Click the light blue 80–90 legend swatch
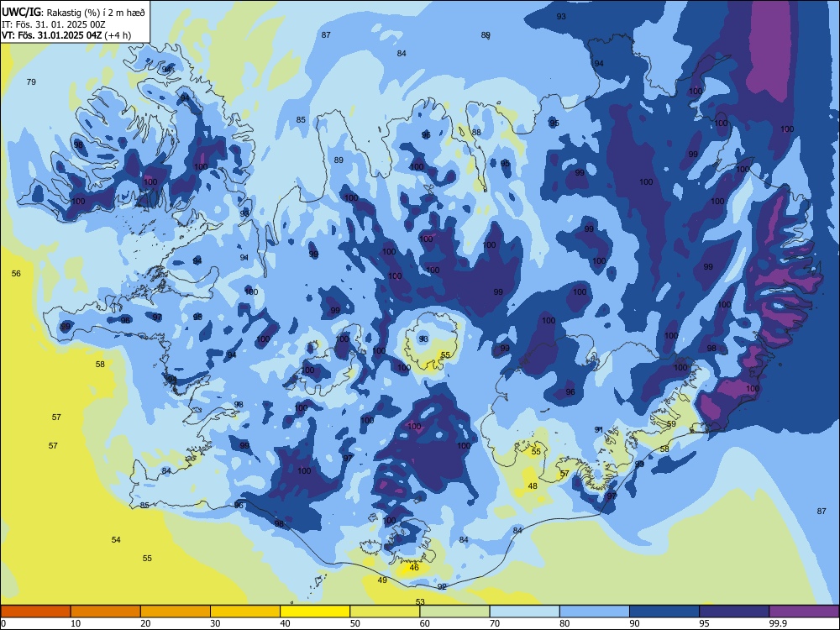This screenshot has width=840, height=630. pyautogui.click(x=595, y=612)
